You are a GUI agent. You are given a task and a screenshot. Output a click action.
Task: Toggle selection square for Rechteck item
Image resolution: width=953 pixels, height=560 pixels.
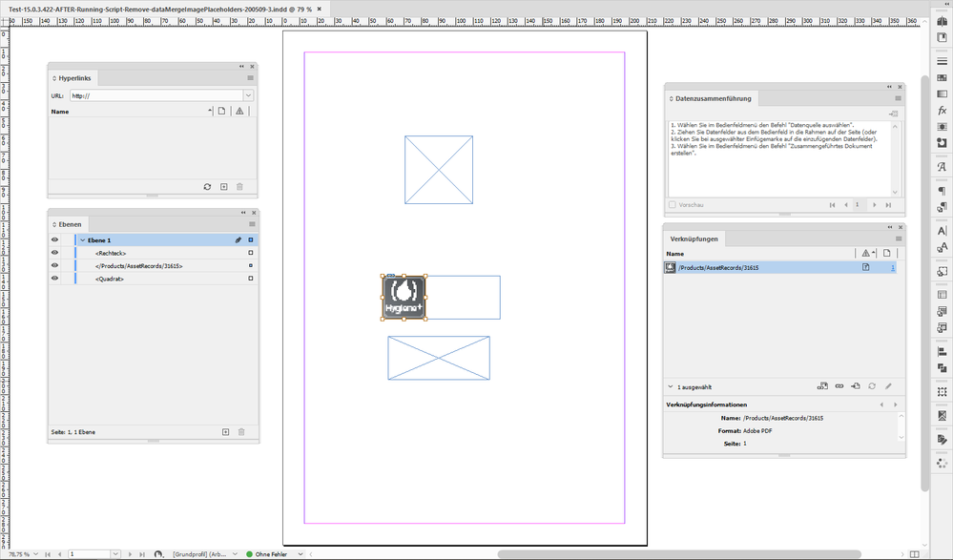[250, 253]
